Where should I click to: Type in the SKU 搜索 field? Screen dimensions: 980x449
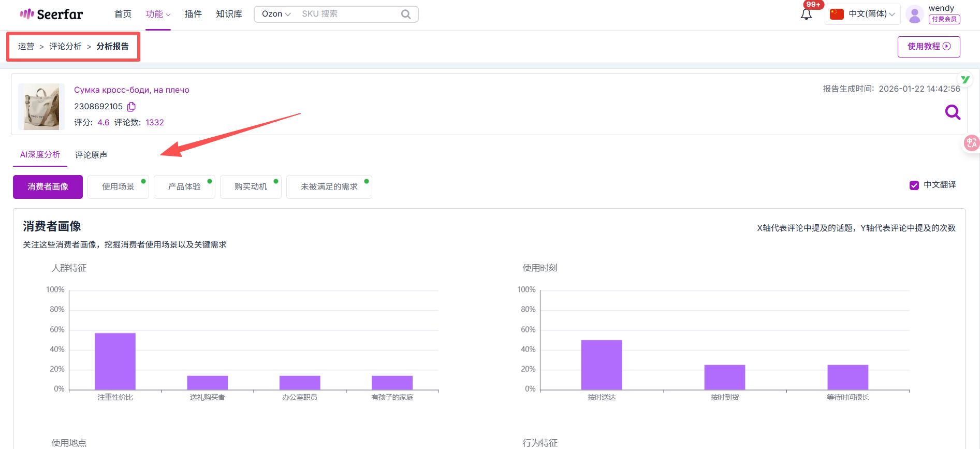coord(347,14)
